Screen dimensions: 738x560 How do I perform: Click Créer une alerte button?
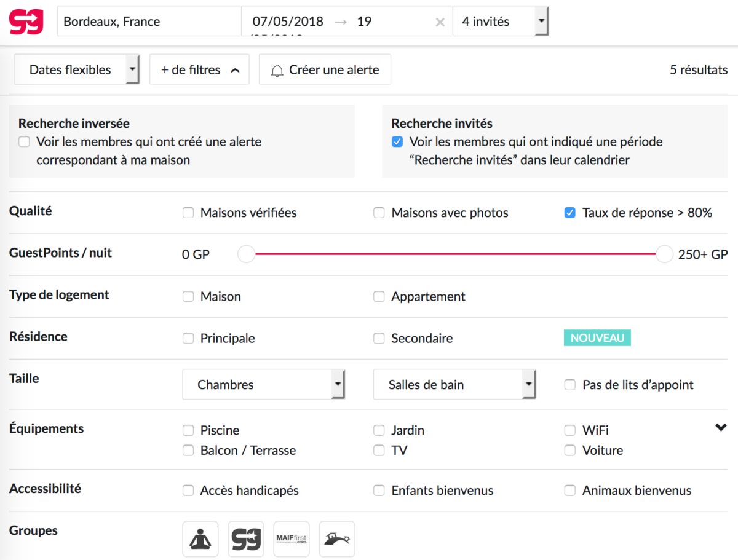pos(325,69)
